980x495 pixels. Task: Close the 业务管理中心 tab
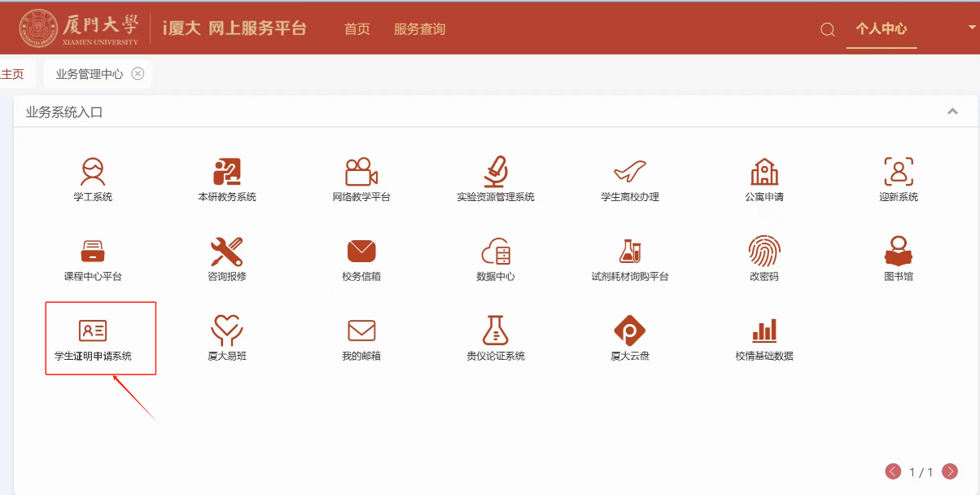pyautogui.click(x=138, y=74)
